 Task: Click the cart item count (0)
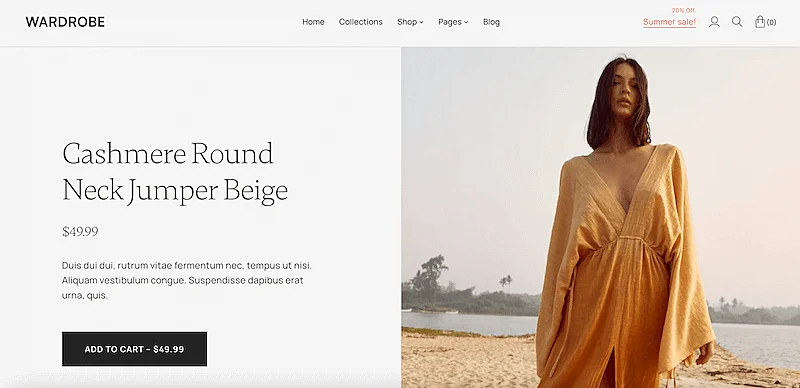tap(771, 22)
